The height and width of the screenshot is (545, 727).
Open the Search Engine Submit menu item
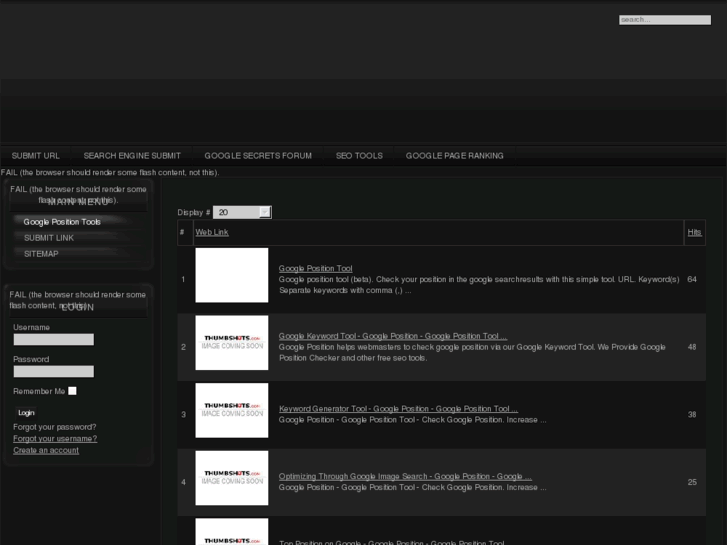coord(132,156)
